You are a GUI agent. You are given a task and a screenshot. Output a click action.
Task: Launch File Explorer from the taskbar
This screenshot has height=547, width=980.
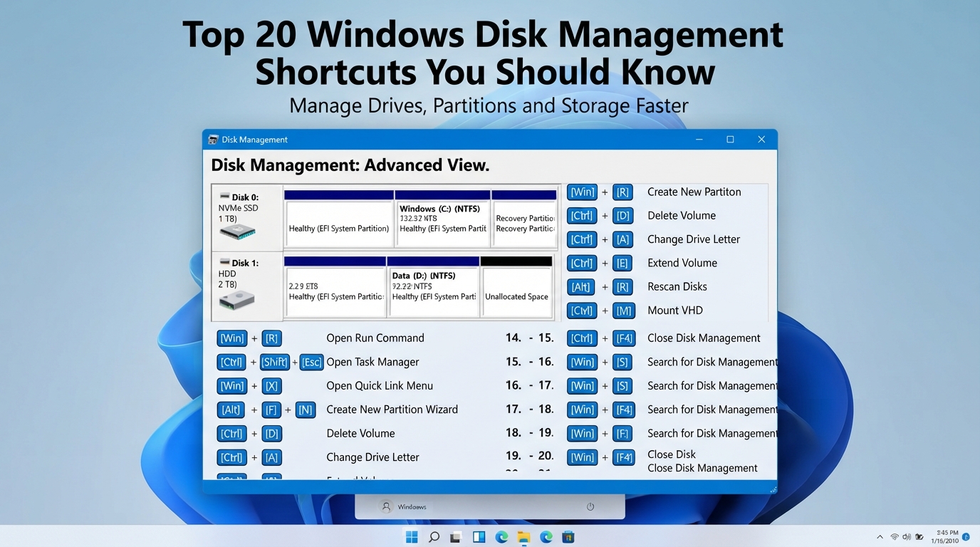[x=523, y=537]
